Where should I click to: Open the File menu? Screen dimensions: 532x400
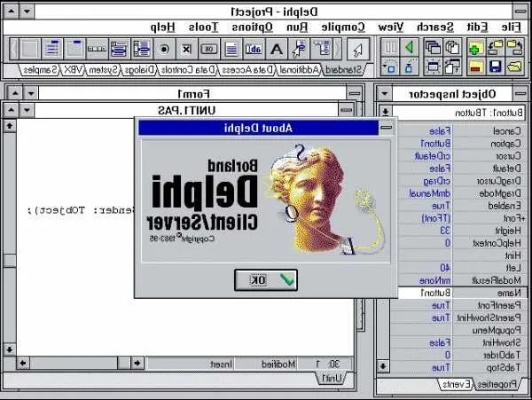click(511, 27)
